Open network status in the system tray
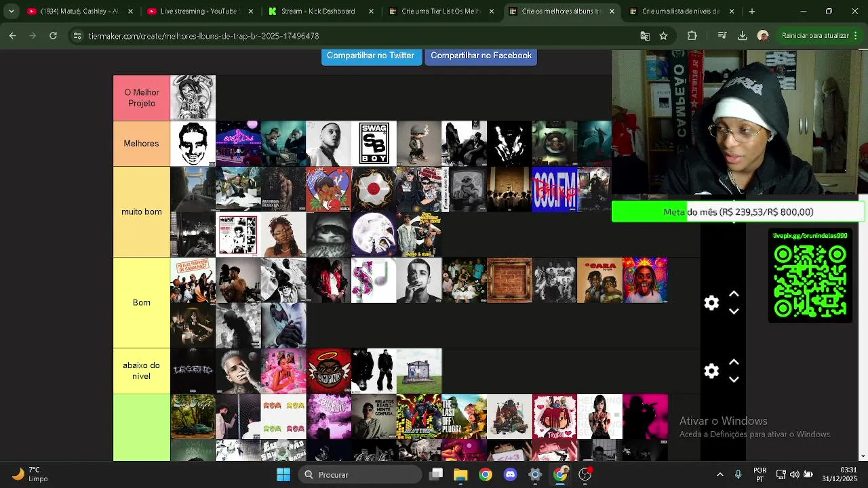The height and width of the screenshot is (488, 868). pos(781,474)
